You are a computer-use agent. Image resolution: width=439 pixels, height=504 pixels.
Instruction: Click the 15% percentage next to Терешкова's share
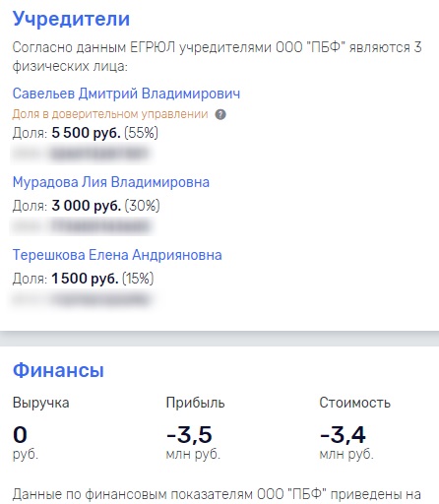click(138, 279)
